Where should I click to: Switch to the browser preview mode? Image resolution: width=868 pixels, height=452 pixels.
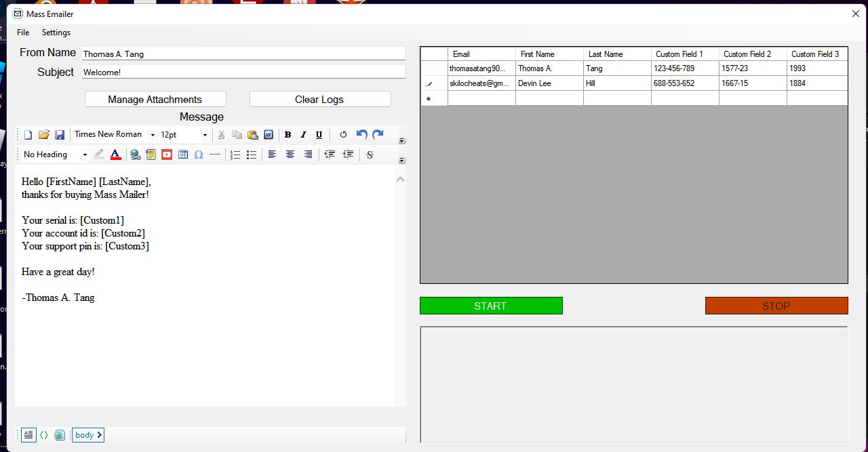[x=60, y=435]
